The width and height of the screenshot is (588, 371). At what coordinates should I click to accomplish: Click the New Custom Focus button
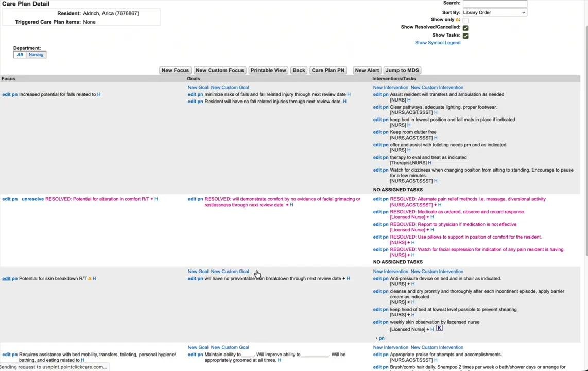click(x=220, y=70)
